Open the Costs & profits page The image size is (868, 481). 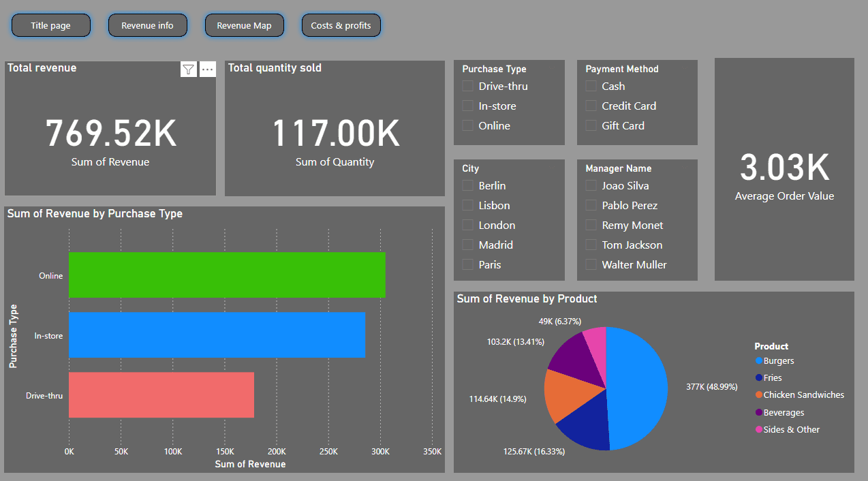coord(341,25)
